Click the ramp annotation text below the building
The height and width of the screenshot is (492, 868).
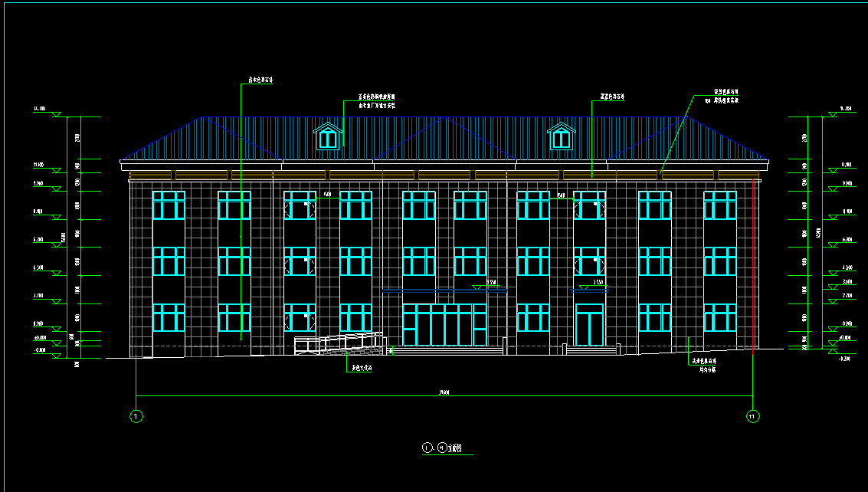coord(361,369)
